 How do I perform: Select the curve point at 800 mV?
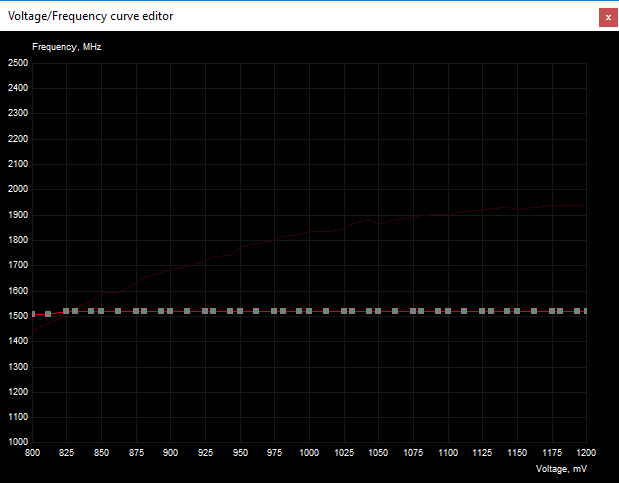pos(33,314)
